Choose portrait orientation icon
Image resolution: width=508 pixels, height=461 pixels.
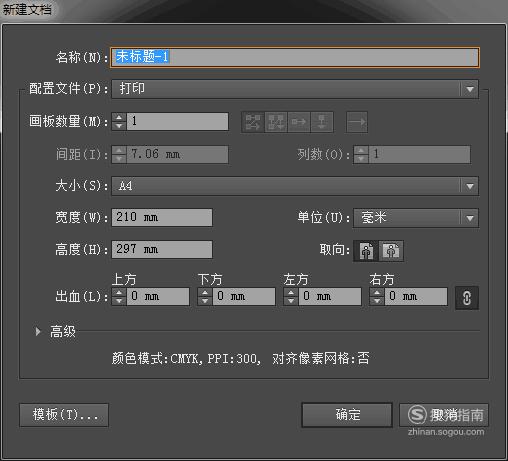coord(366,251)
